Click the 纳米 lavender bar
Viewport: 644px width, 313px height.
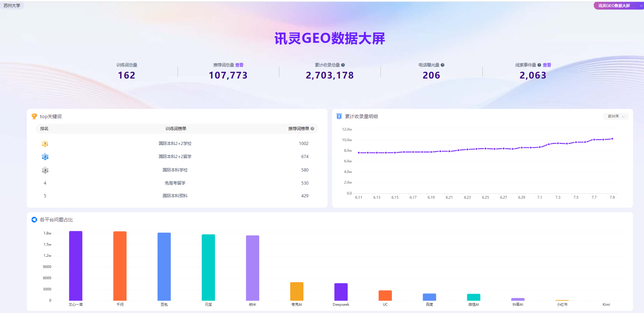click(253, 268)
